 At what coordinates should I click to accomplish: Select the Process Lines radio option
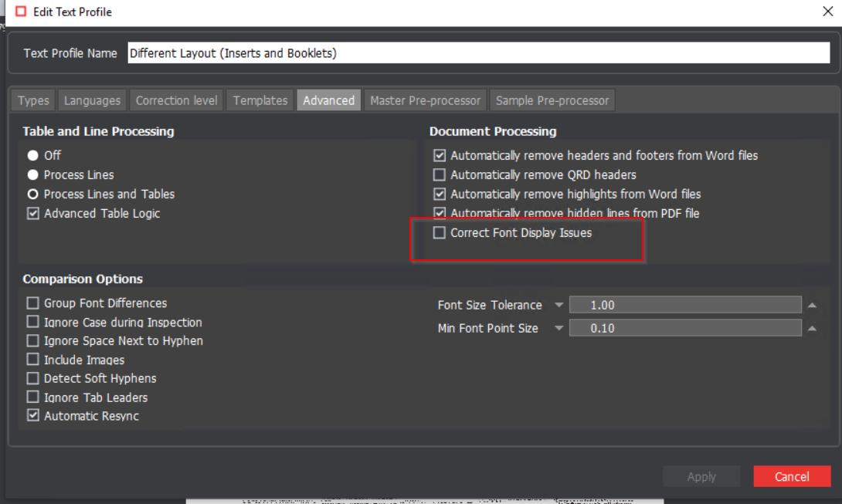(33, 175)
